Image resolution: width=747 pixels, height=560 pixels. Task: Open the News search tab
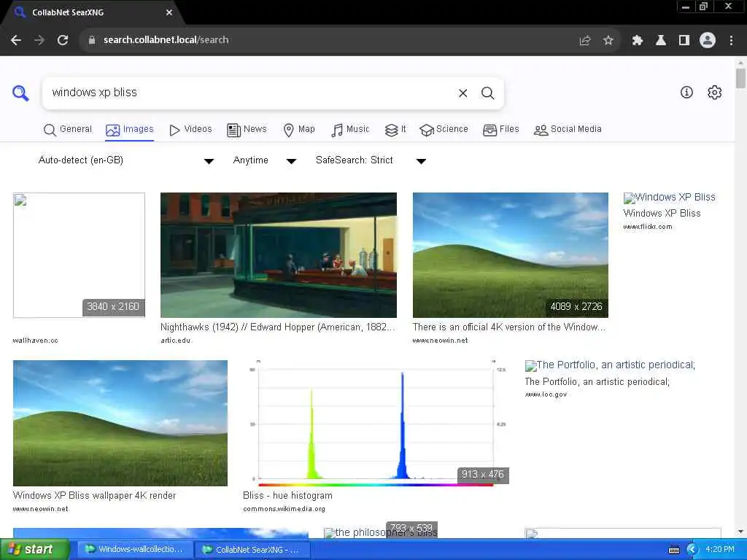(247, 130)
